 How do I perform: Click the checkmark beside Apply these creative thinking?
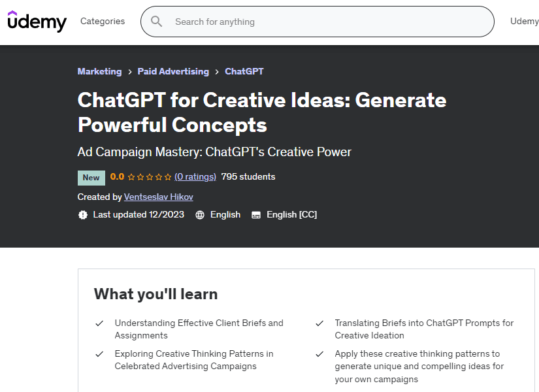tap(319, 354)
